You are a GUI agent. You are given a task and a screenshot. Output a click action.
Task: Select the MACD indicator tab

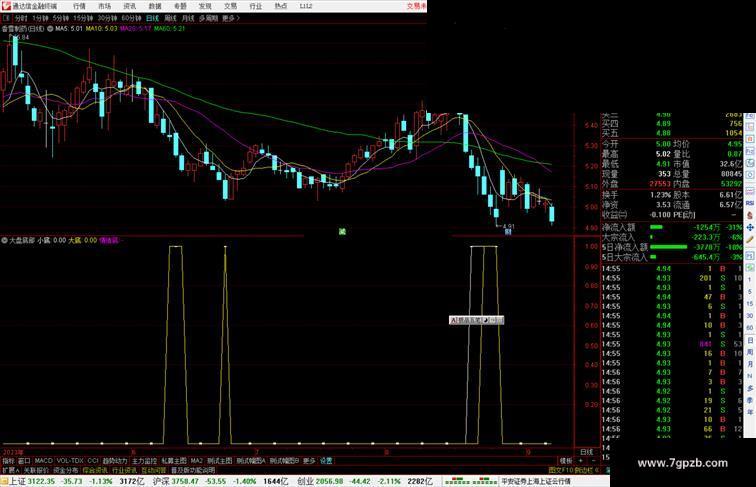point(43,461)
